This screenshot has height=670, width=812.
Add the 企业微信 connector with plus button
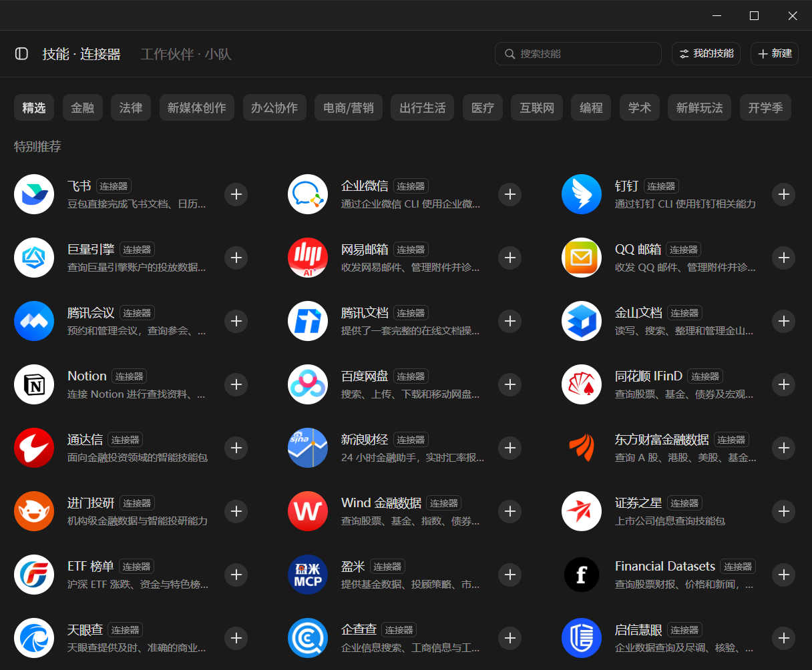510,194
